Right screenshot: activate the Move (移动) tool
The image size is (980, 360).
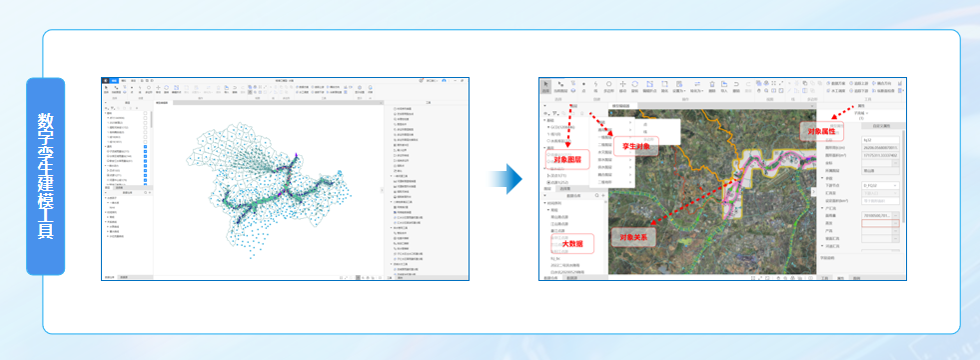[x=622, y=86]
